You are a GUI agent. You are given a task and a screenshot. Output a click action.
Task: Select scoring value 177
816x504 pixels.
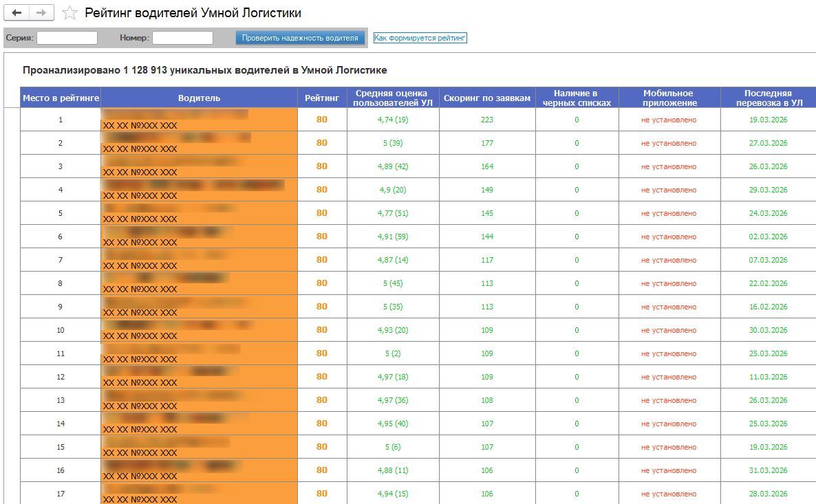(x=487, y=143)
